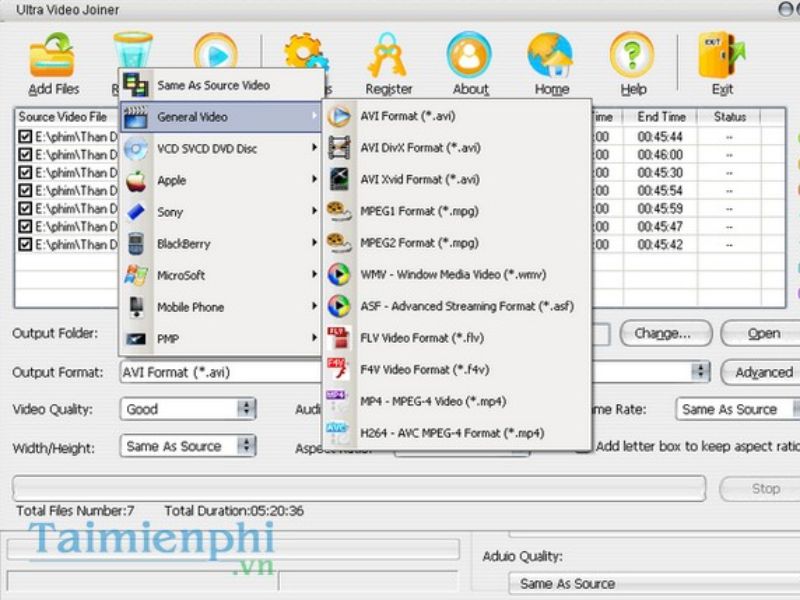Select Same As Source Video menu item

click(x=212, y=85)
